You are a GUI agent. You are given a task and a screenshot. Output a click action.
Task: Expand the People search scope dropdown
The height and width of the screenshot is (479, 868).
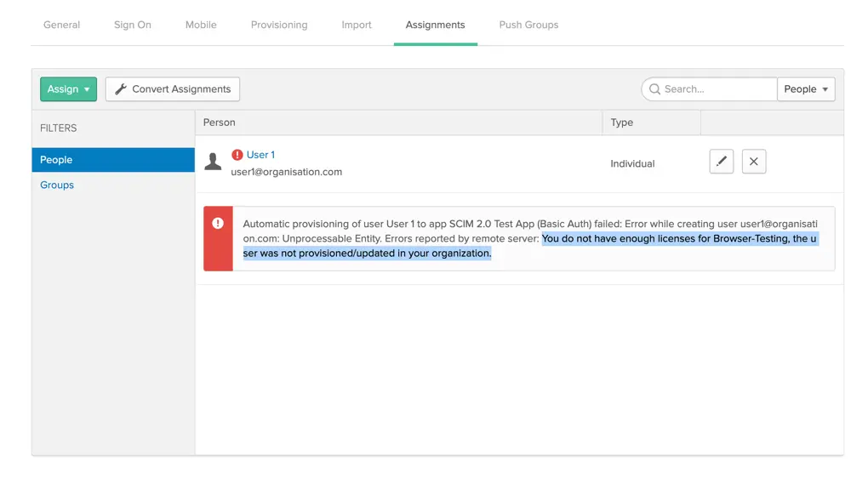click(x=805, y=89)
